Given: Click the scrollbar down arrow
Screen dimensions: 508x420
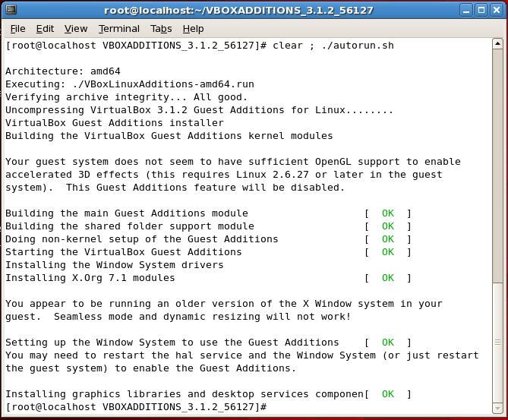Looking at the screenshot, I should click(x=497, y=408).
